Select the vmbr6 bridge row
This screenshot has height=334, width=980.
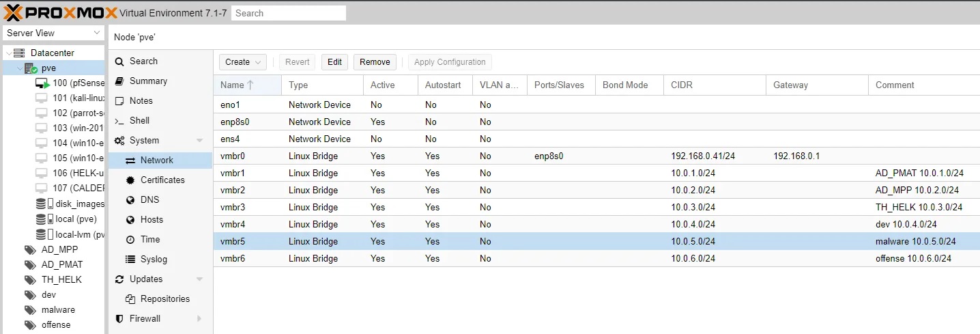coord(596,258)
